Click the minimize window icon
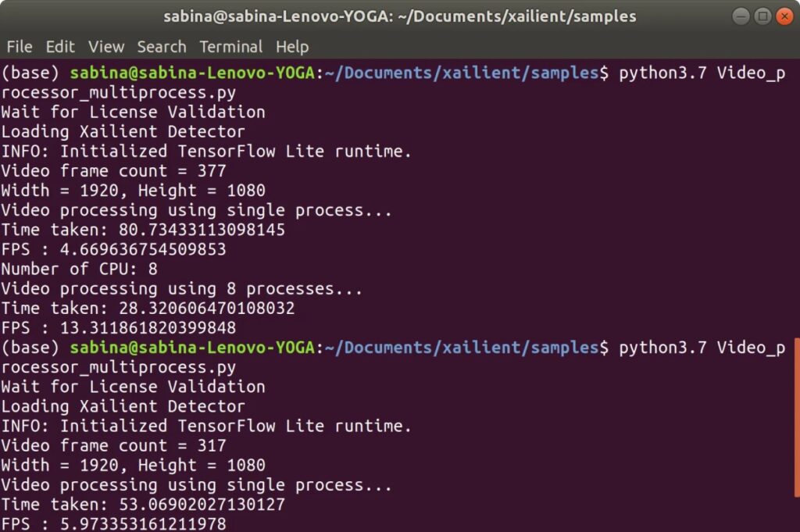800x532 pixels. click(x=741, y=16)
